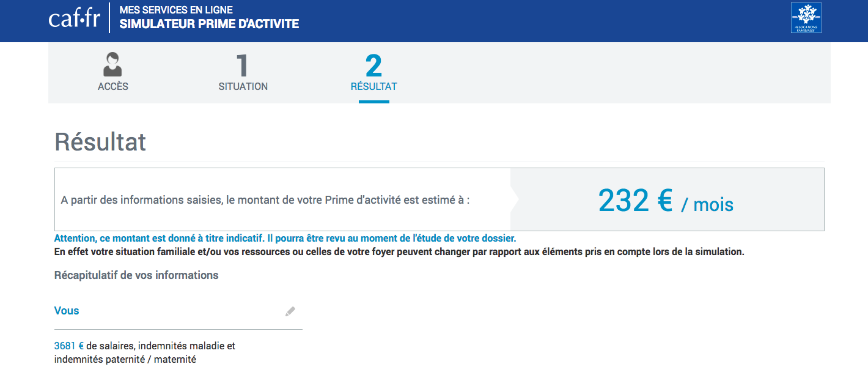The width and height of the screenshot is (868, 375).
Task: Click the Récapitulatif de vos informations heading
Action: tap(136, 275)
